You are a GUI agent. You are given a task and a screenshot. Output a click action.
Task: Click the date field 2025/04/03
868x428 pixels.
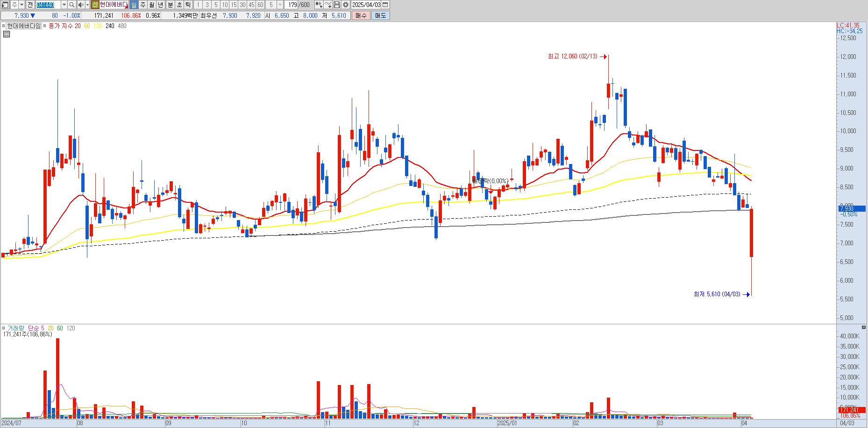[x=366, y=5]
